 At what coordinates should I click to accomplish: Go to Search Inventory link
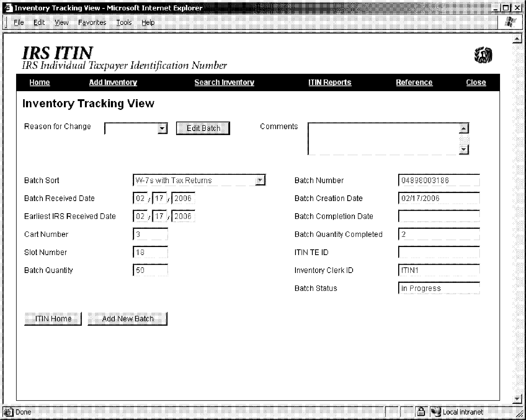[x=224, y=82]
